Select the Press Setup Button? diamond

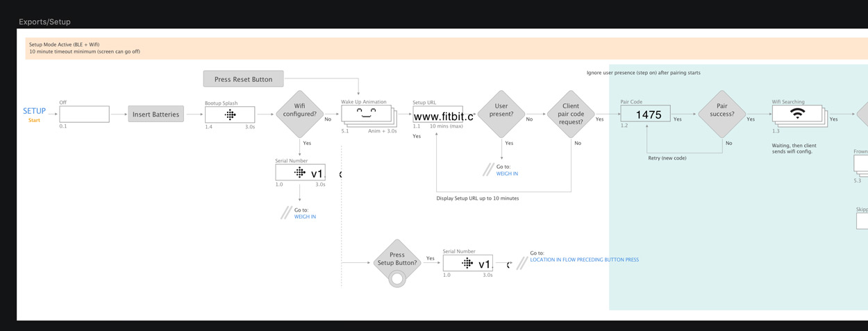(397, 262)
